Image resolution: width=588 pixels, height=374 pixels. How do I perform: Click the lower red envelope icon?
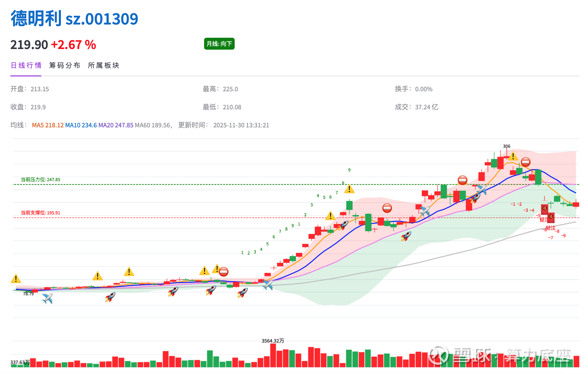click(x=551, y=217)
